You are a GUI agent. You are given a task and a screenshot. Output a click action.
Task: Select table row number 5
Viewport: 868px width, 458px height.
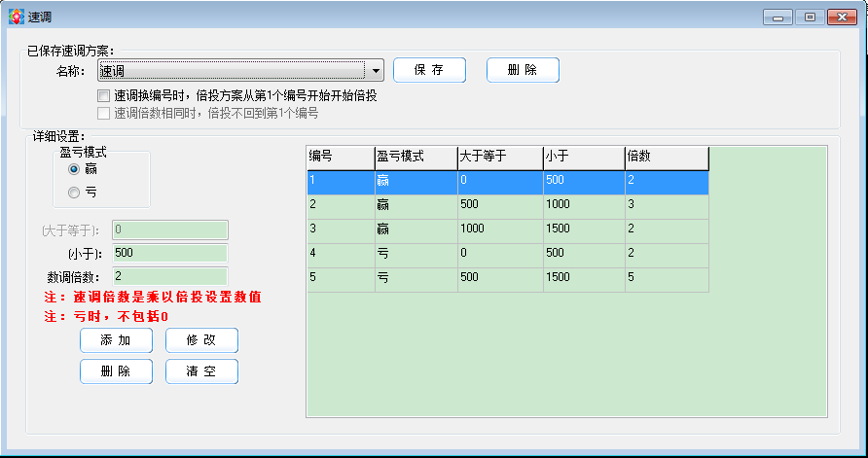(x=506, y=279)
